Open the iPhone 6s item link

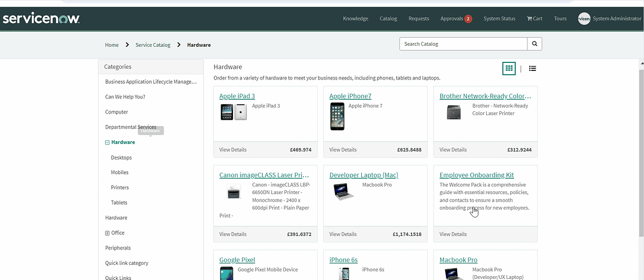coord(343,260)
